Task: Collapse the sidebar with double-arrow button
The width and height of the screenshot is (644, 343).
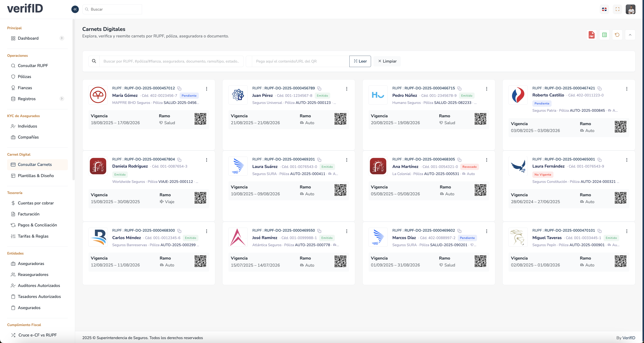Action: click(75, 9)
